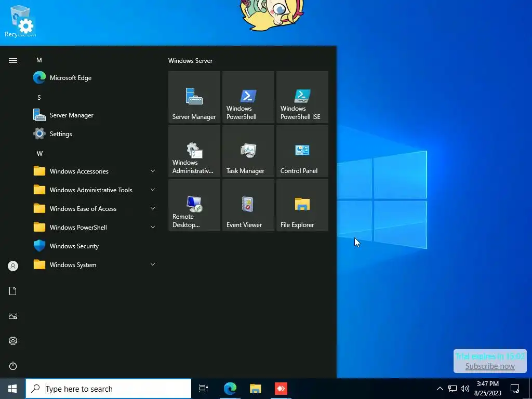
Task: Expand the Windows PowerShell folder
Action: click(x=95, y=228)
